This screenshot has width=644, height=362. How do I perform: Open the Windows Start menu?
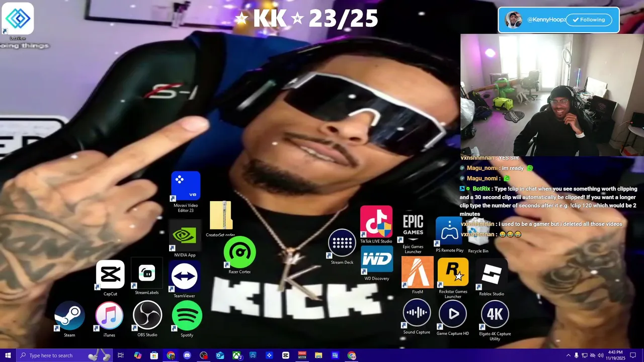click(8, 355)
